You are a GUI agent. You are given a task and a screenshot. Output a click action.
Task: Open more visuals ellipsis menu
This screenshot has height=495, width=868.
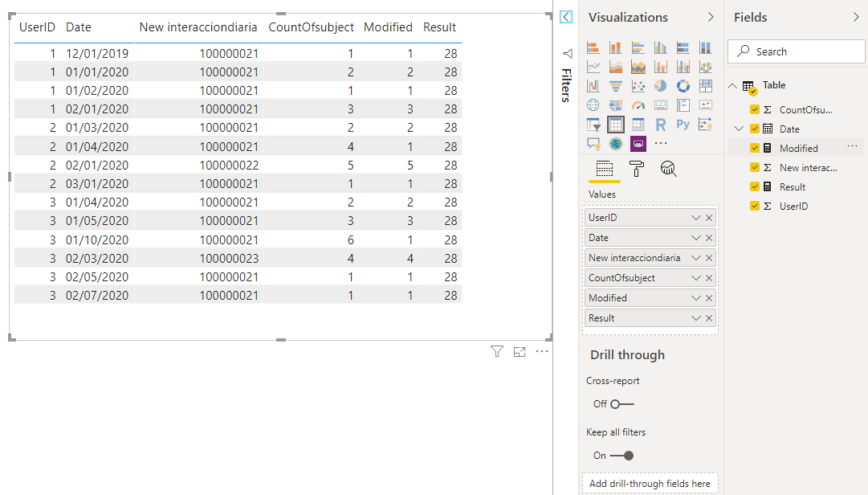pyautogui.click(x=660, y=143)
